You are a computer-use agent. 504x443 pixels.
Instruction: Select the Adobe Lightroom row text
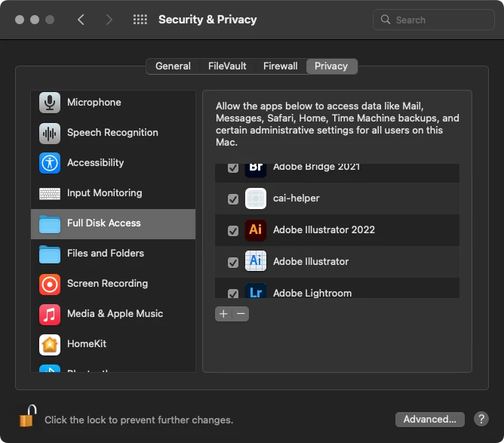pyautogui.click(x=312, y=293)
